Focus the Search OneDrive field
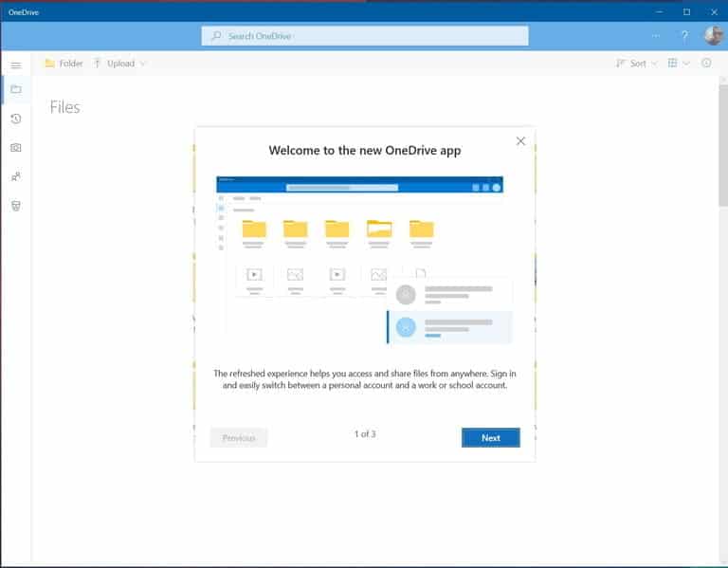Viewport: 728px width, 568px height. pos(365,36)
